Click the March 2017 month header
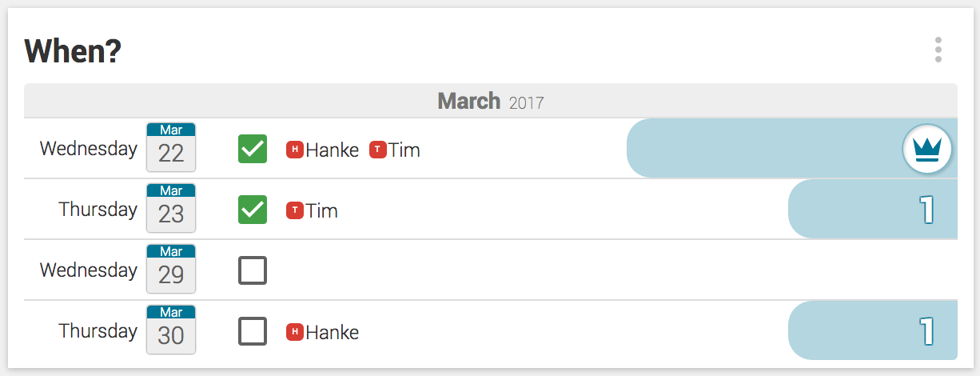 click(x=490, y=102)
